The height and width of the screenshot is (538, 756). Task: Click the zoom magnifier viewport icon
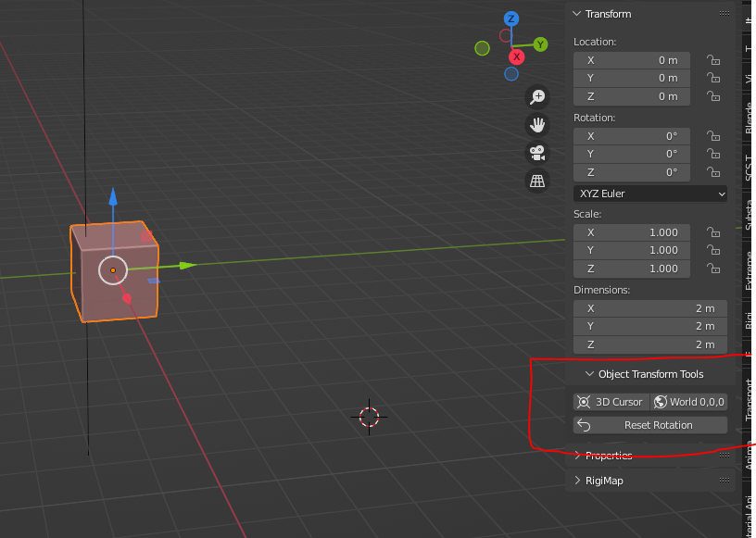point(537,97)
